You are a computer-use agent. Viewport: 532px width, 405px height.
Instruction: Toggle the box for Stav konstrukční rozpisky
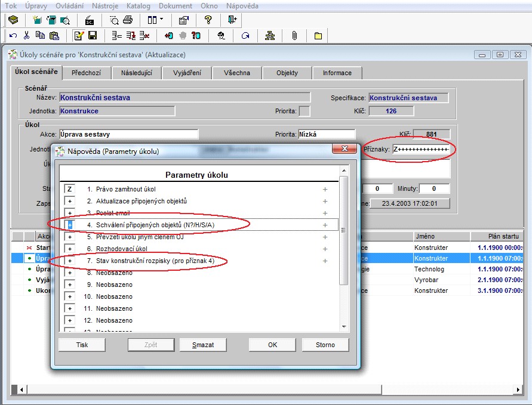click(69, 261)
